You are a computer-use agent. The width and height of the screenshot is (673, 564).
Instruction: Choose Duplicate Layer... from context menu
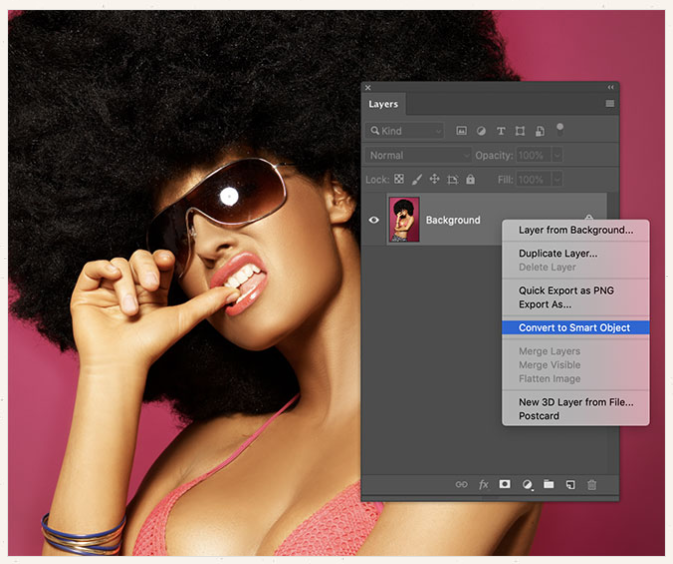(576, 253)
